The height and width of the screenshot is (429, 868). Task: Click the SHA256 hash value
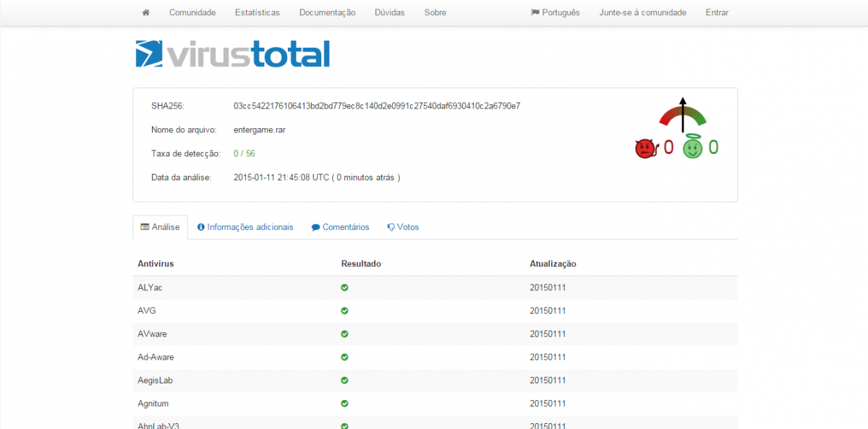click(x=377, y=106)
